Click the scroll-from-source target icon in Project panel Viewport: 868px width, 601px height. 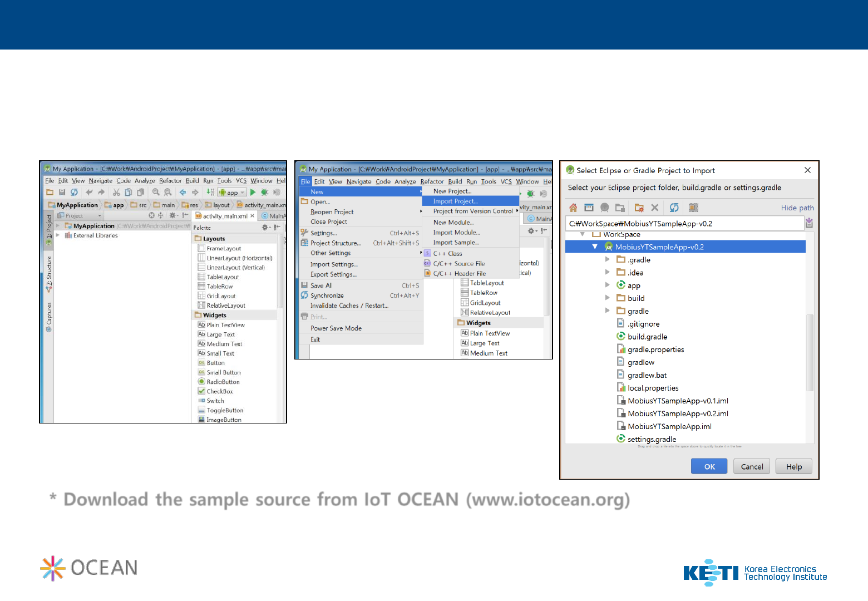(151, 215)
